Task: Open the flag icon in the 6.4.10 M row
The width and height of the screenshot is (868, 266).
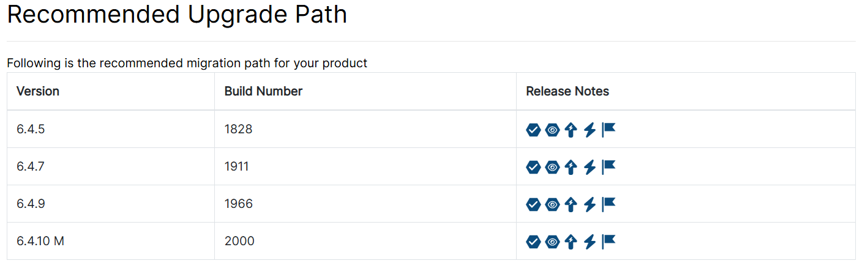Action: point(608,241)
